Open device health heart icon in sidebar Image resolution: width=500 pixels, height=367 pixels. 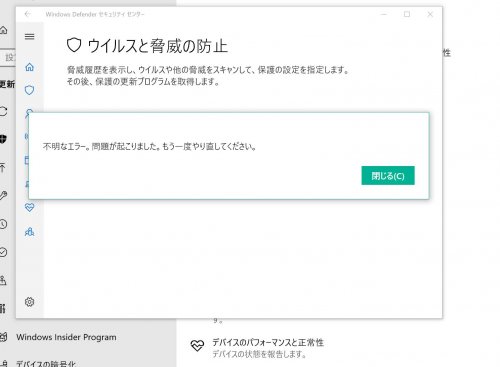click(x=30, y=207)
